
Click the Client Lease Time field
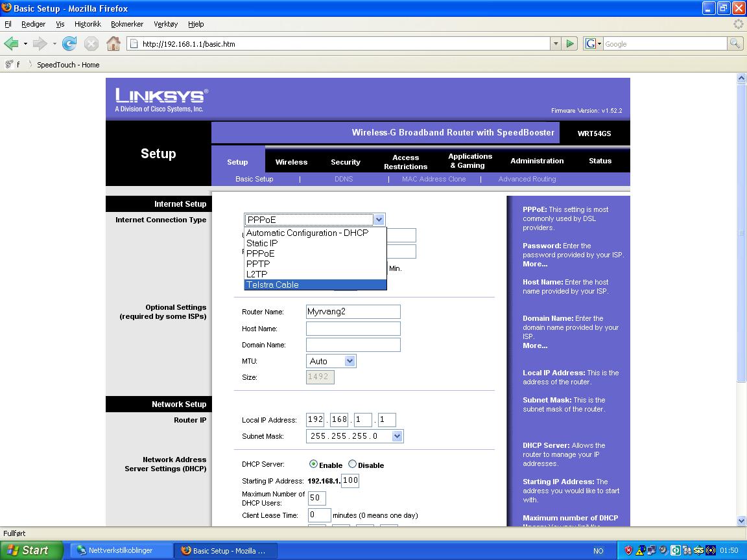[x=319, y=515]
